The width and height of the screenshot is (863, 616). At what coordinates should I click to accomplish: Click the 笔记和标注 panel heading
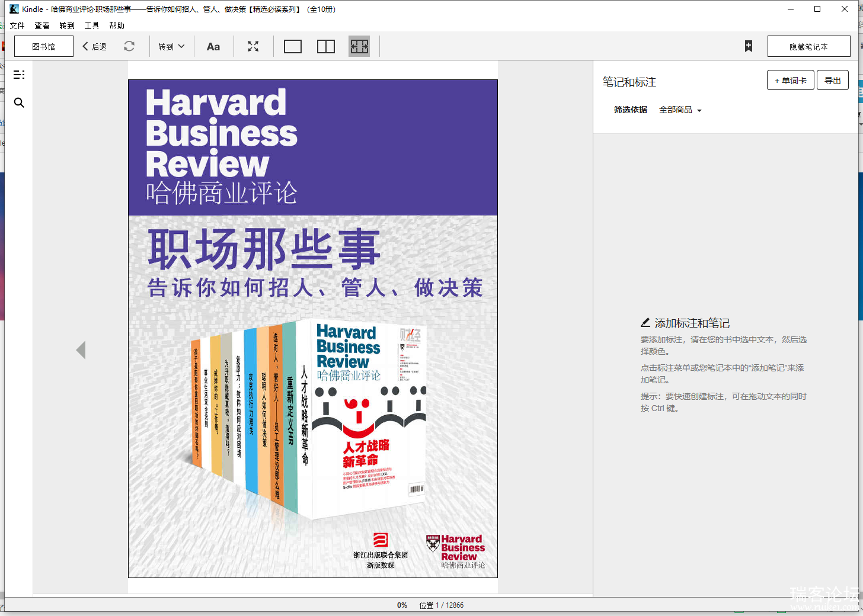(629, 82)
